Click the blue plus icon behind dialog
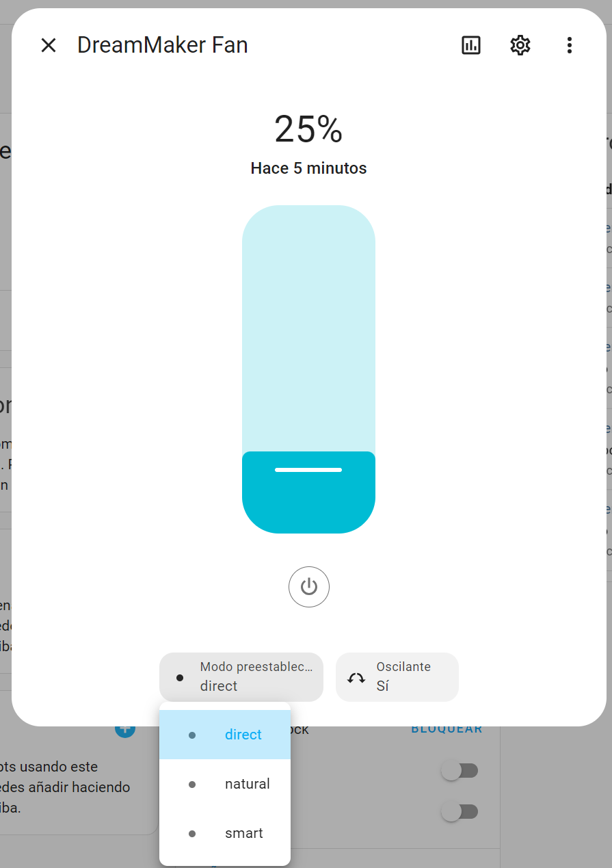Viewport: 612px width, 868px height. pos(125,728)
